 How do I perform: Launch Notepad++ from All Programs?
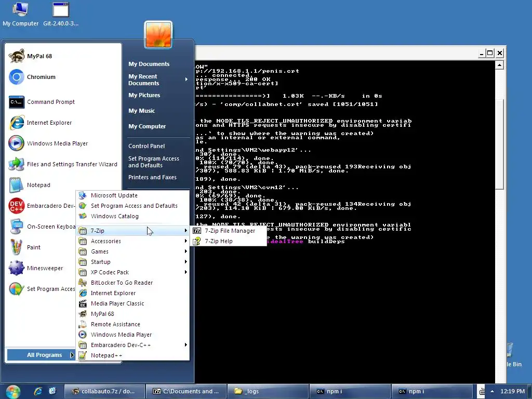tap(133, 355)
